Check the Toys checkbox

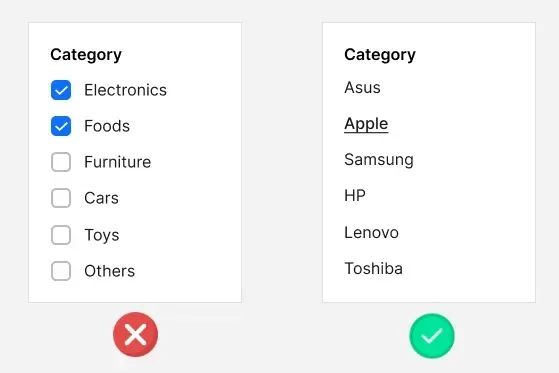pyautogui.click(x=61, y=235)
